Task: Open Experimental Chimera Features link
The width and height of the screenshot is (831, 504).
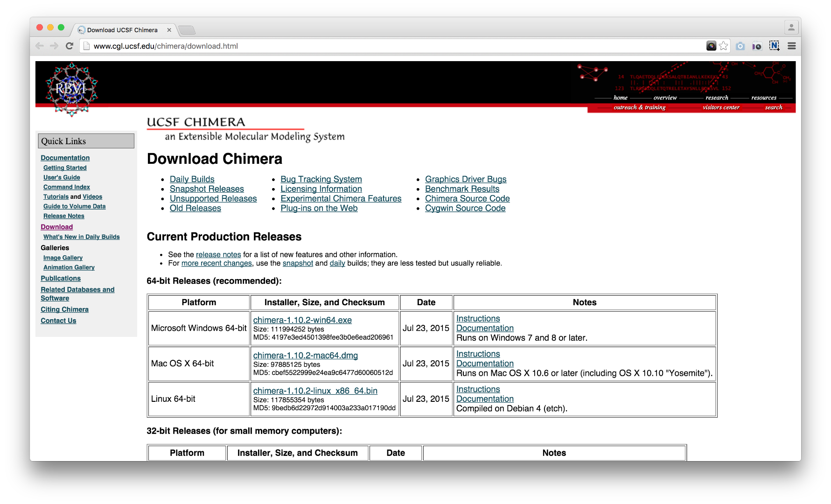Action: (341, 198)
